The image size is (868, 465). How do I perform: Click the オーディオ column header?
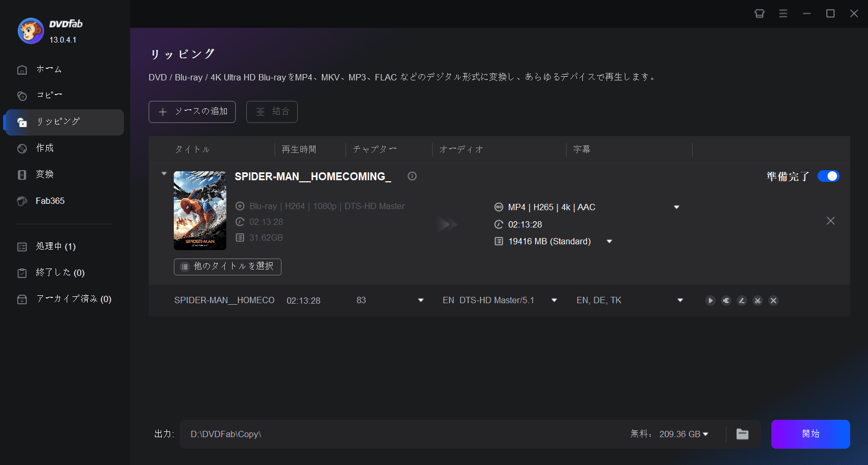[x=461, y=150]
